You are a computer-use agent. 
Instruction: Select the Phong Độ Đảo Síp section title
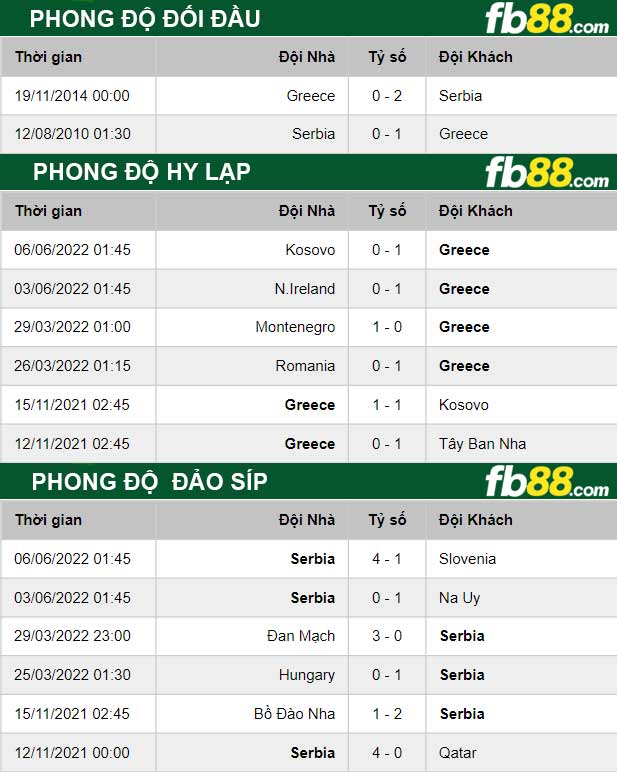[149, 482]
